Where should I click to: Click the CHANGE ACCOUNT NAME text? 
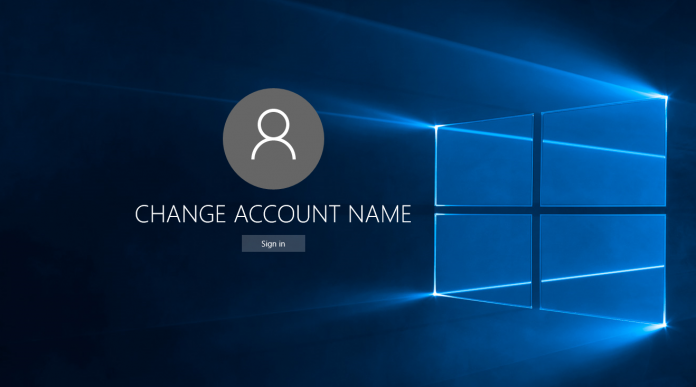(273, 214)
